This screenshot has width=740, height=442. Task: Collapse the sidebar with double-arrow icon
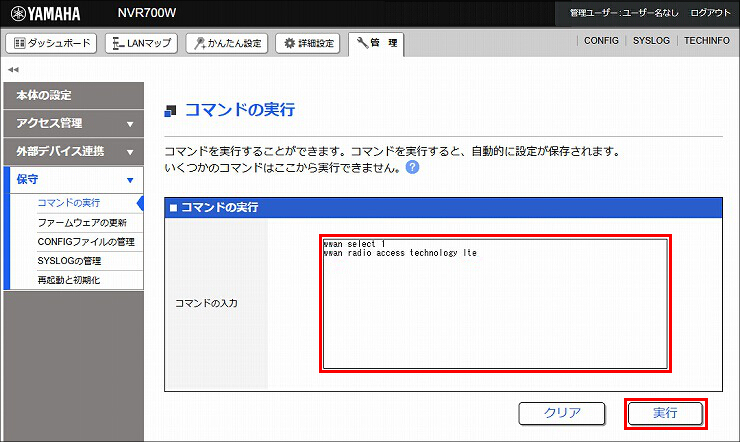13,70
